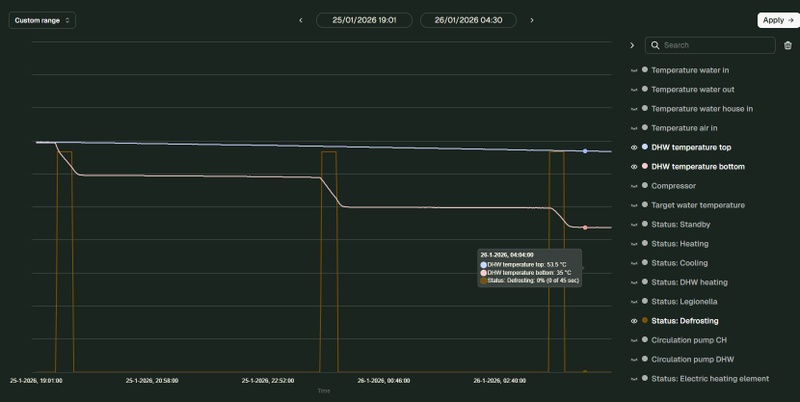
Task: Select the Status: Heating label
Action: tap(680, 244)
